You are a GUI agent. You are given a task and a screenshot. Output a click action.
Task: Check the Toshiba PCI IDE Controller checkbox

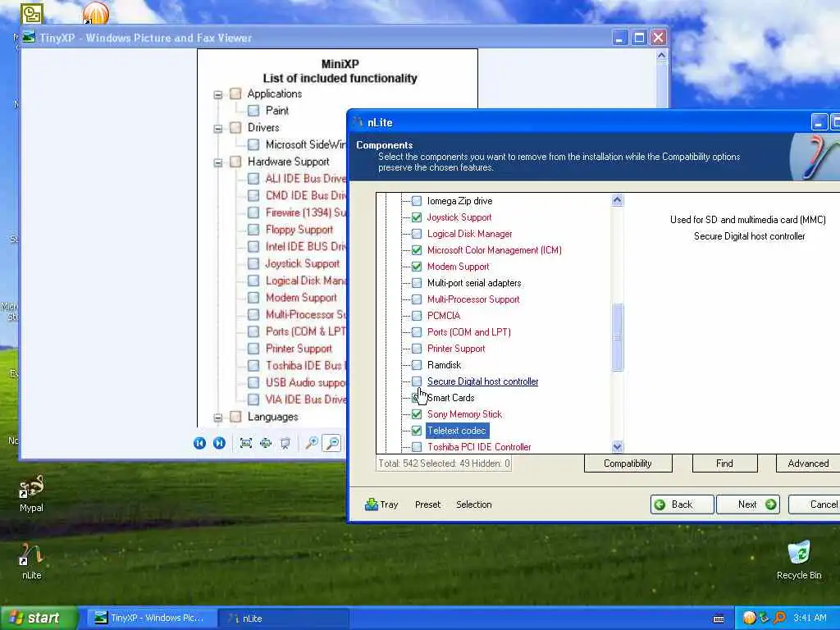pos(416,447)
